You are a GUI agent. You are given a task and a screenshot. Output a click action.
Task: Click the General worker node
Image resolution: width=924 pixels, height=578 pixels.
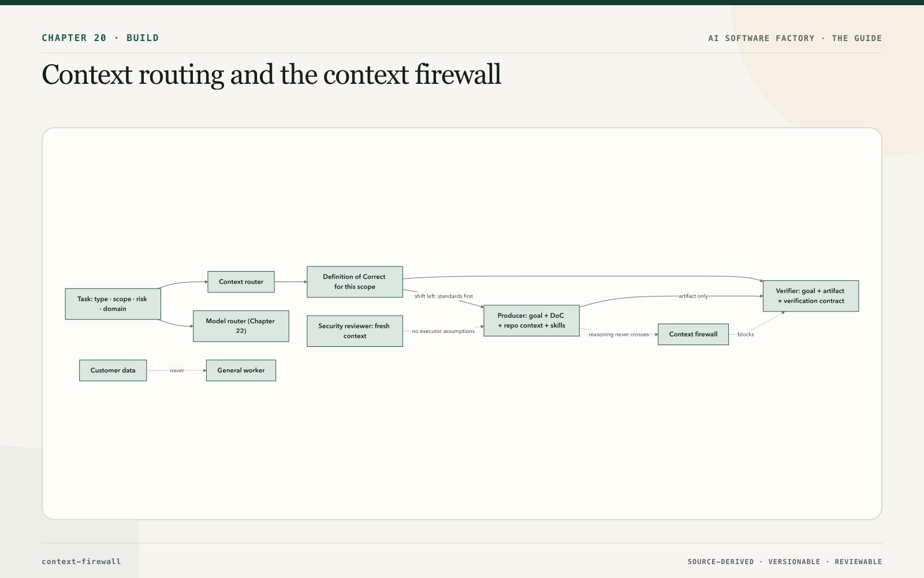[241, 370]
